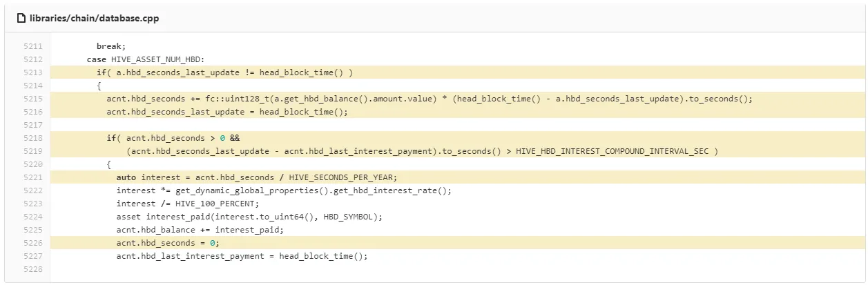This screenshot has width=868, height=285.
Task: Click the hbd_seconds_last_update != head_block_time() condition
Action: click(x=225, y=72)
